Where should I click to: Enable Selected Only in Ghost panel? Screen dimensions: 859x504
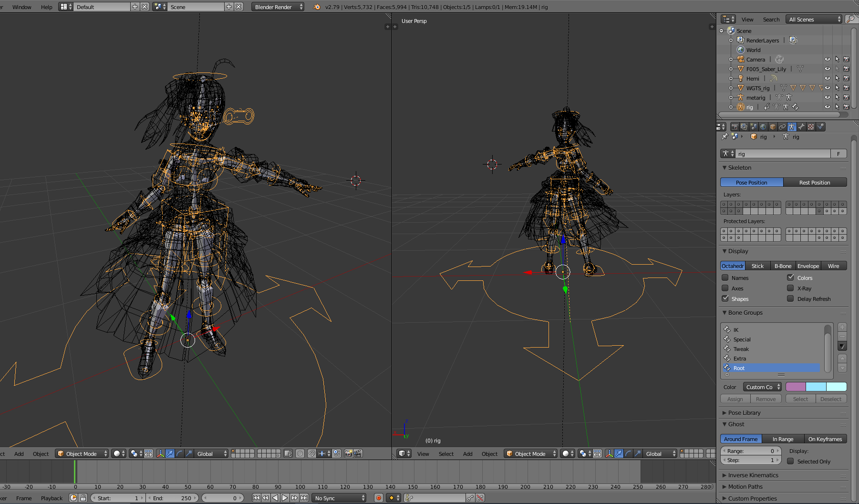click(x=790, y=461)
